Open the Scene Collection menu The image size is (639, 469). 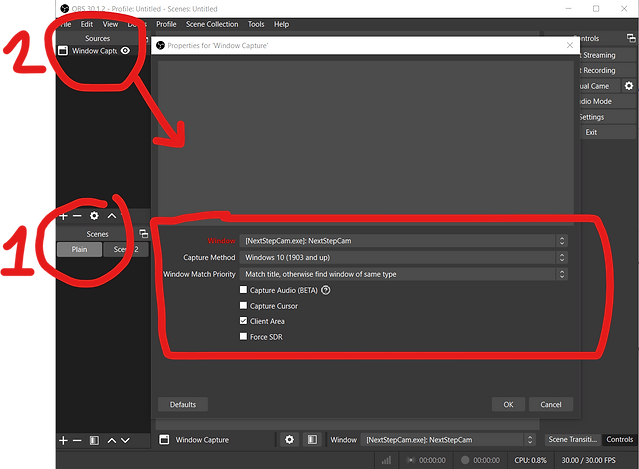point(212,24)
